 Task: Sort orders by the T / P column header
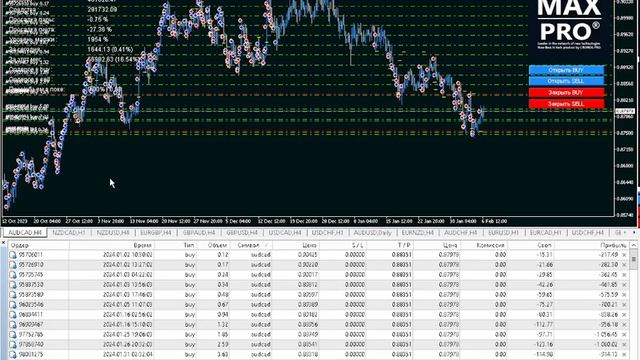tap(390, 245)
